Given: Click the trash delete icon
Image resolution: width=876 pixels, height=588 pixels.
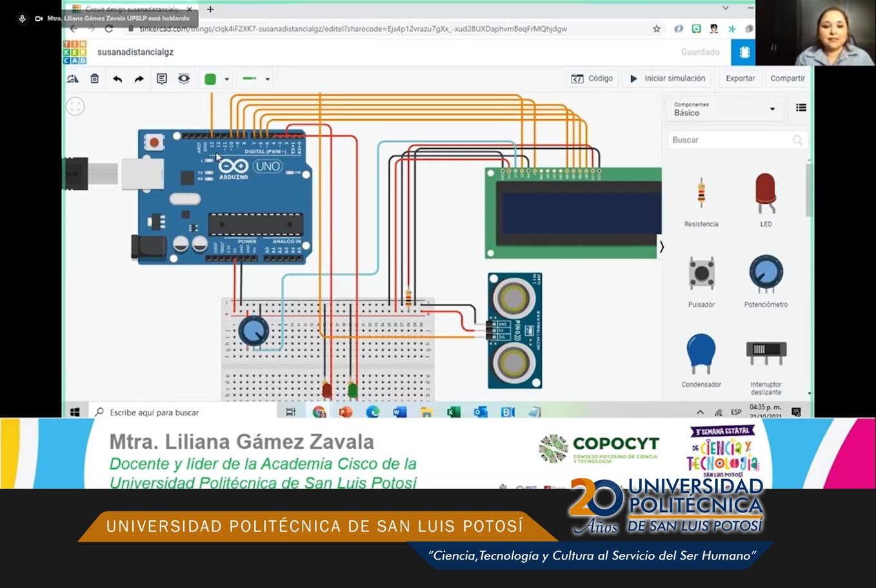Looking at the screenshot, I should [x=95, y=79].
